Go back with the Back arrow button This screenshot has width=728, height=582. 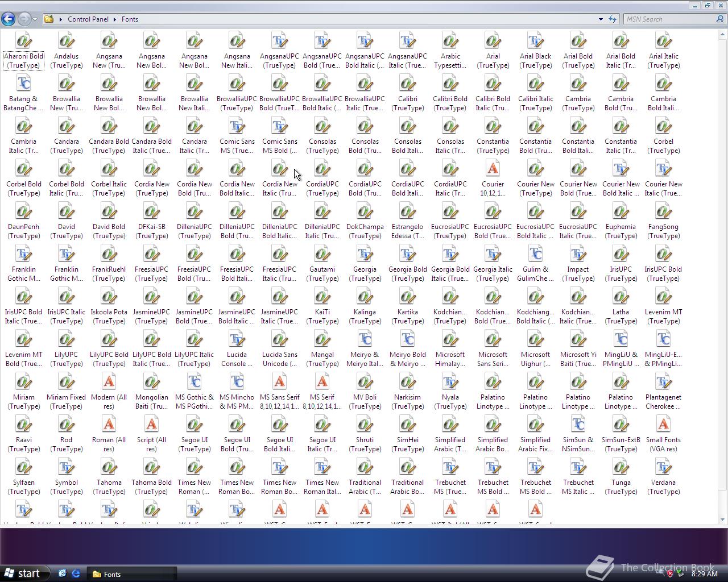[8, 19]
